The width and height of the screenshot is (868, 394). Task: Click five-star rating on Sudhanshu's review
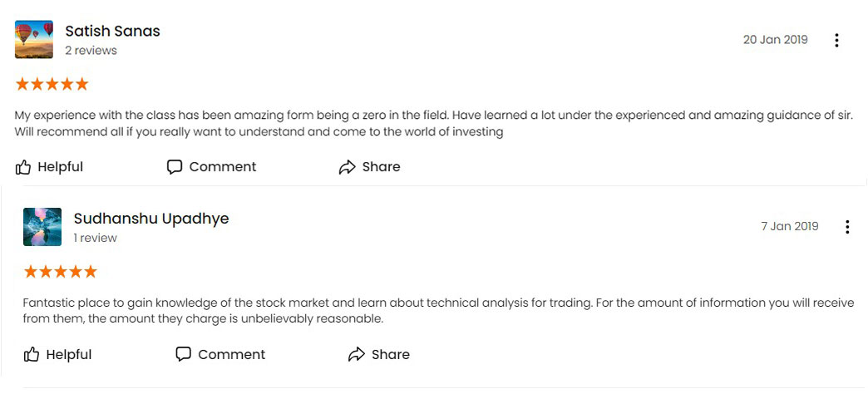click(61, 272)
